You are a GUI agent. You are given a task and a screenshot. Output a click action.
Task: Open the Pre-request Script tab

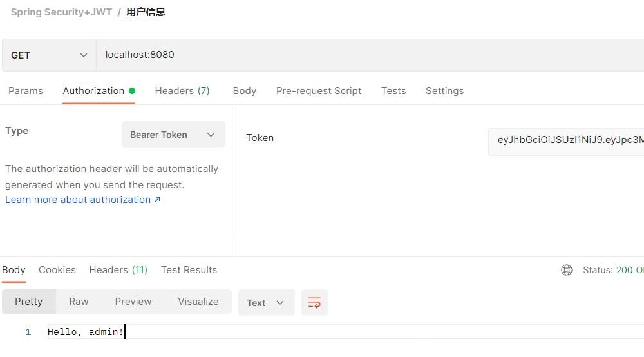[x=319, y=91]
